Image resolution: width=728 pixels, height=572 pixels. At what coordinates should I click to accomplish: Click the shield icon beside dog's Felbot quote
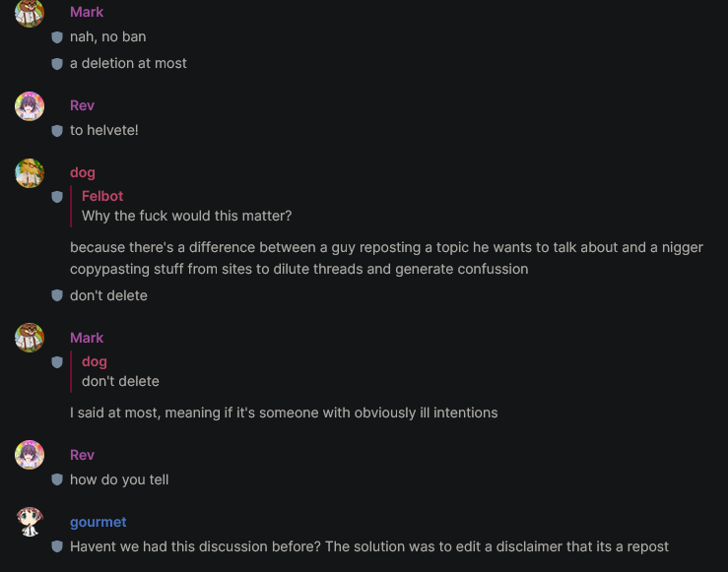pyautogui.click(x=57, y=197)
